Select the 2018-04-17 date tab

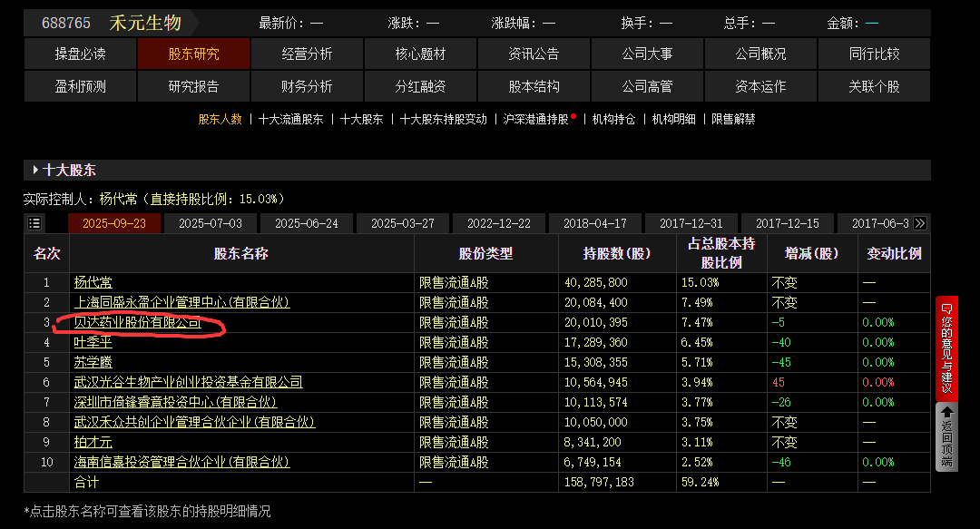pyautogui.click(x=595, y=223)
